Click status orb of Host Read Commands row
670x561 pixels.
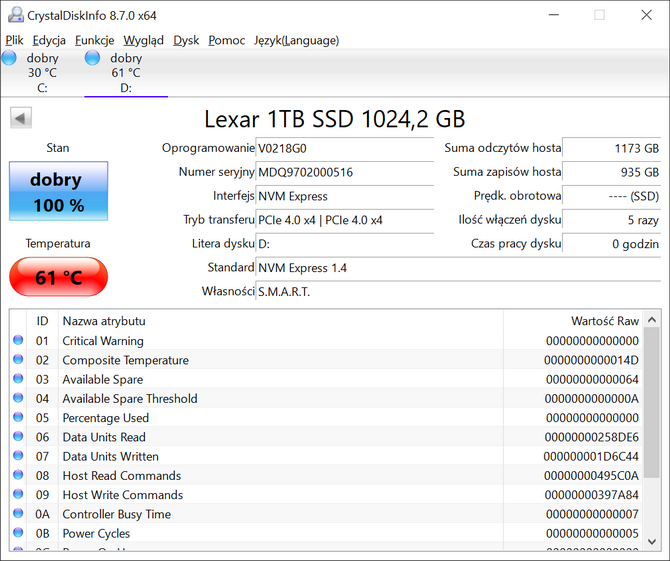[18, 474]
